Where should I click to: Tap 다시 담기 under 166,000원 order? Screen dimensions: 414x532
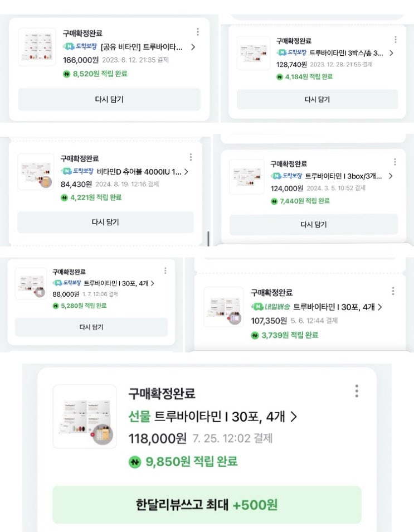point(109,99)
